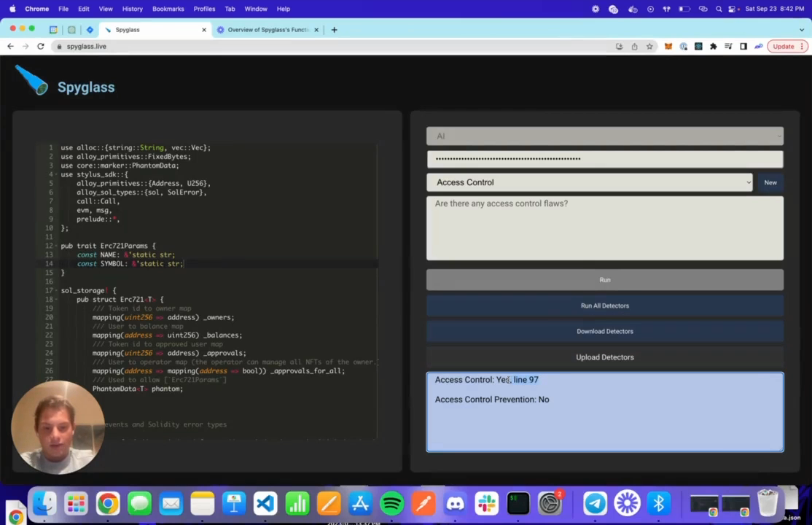The height and width of the screenshot is (525, 812).
Task: Click Download Detectors
Action: (605, 331)
